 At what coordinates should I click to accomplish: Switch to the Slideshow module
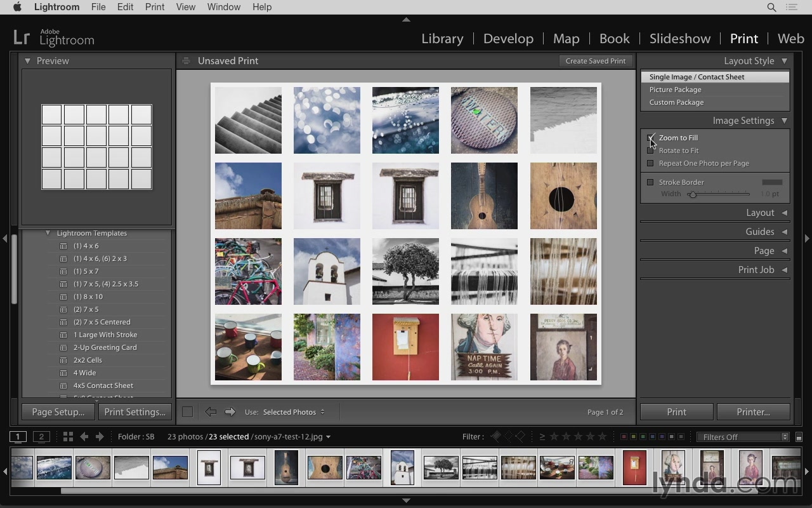679,39
